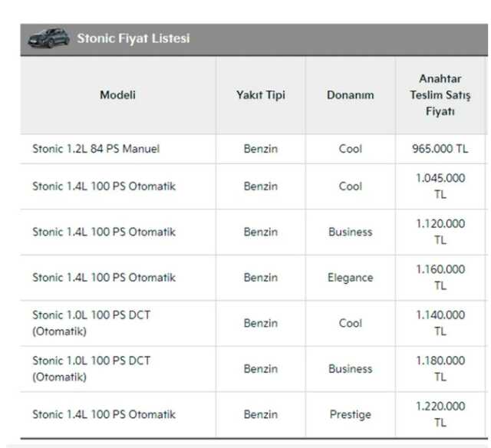Click the Stonic Fiyat Listesi title

(133, 38)
